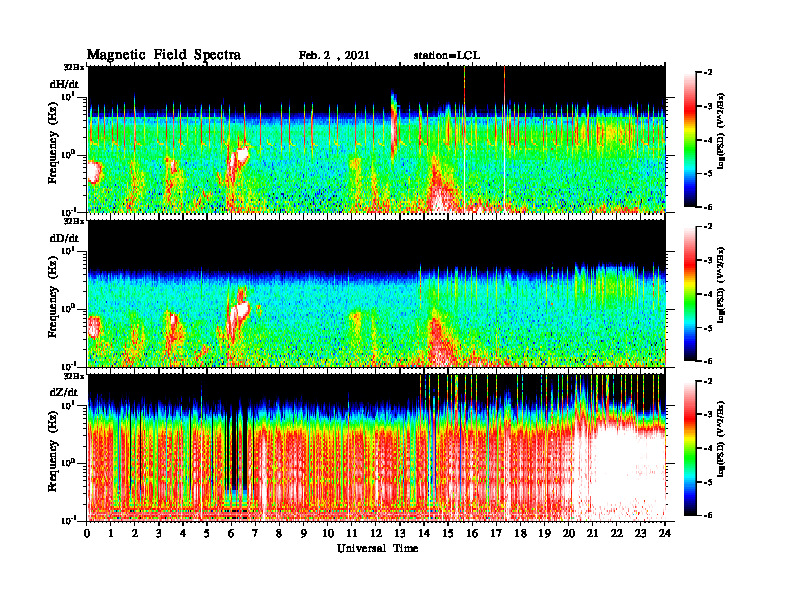The height and width of the screenshot is (612, 792).
Task: Click the log(PSD) label beside the dH/dt colorbar
Action: pyautogui.click(x=721, y=131)
